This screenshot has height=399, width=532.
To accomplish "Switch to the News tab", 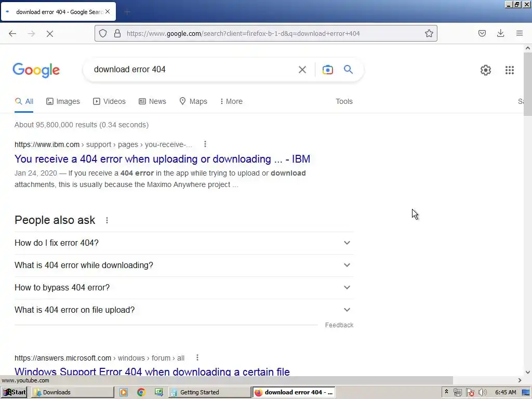I will (x=152, y=101).
